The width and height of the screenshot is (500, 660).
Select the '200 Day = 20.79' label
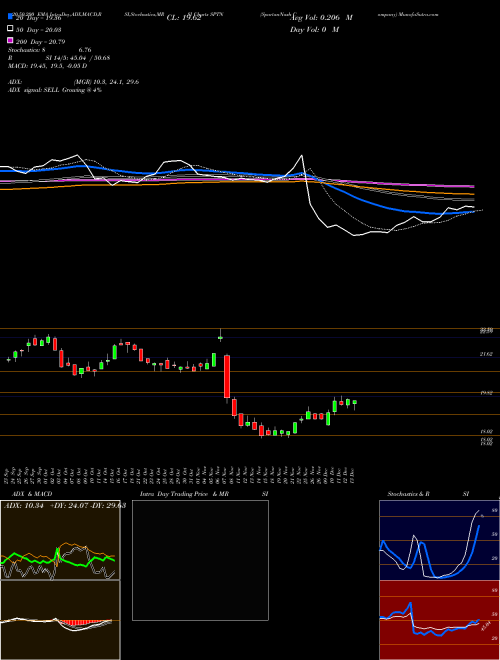tap(40, 41)
